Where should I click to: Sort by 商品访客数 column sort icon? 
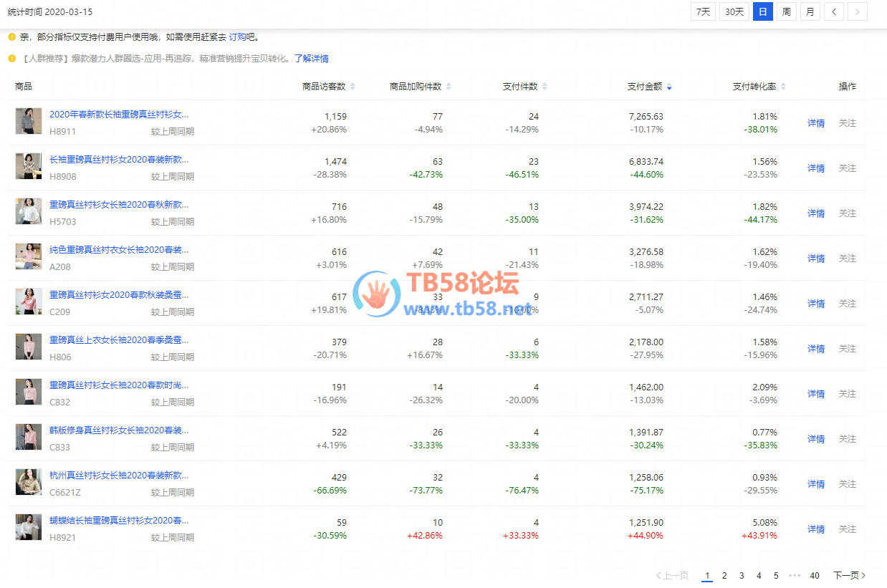click(x=353, y=87)
